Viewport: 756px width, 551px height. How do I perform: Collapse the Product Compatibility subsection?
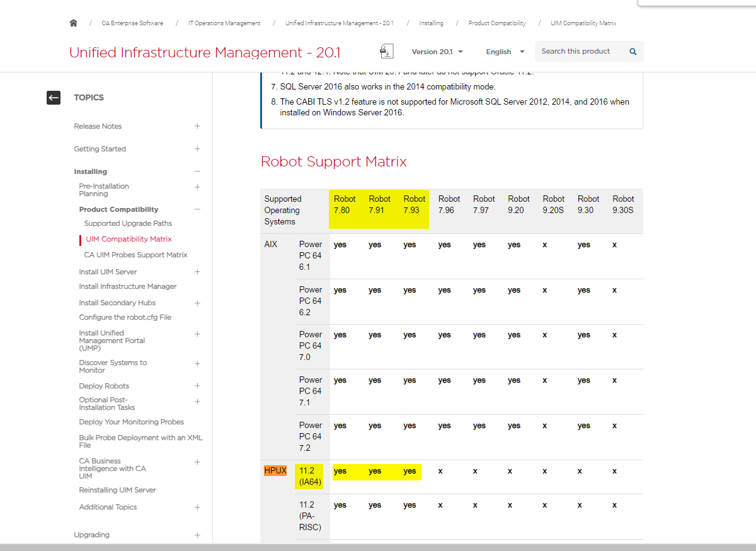(197, 209)
